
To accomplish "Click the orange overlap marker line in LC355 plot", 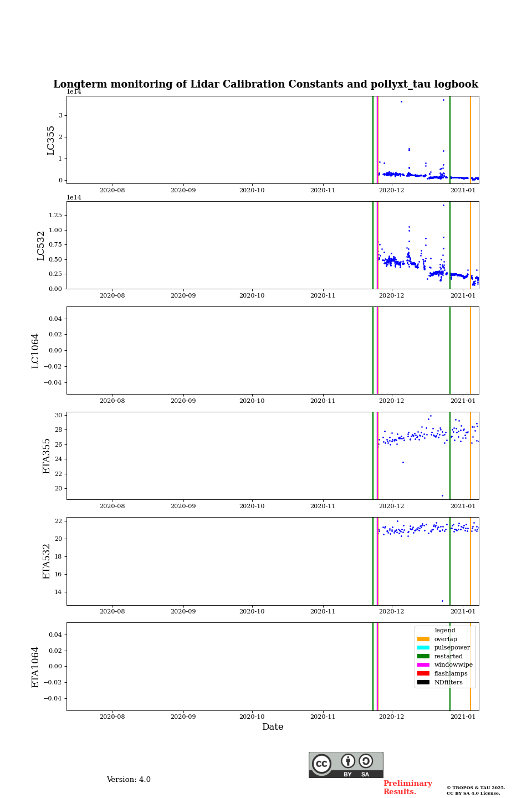I will tap(470, 140).
